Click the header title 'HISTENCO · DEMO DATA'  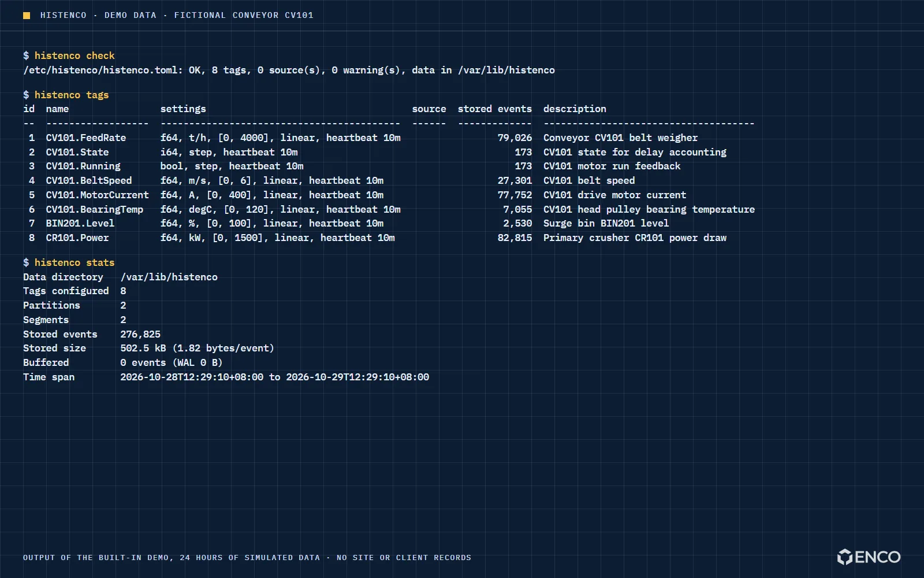pos(98,16)
